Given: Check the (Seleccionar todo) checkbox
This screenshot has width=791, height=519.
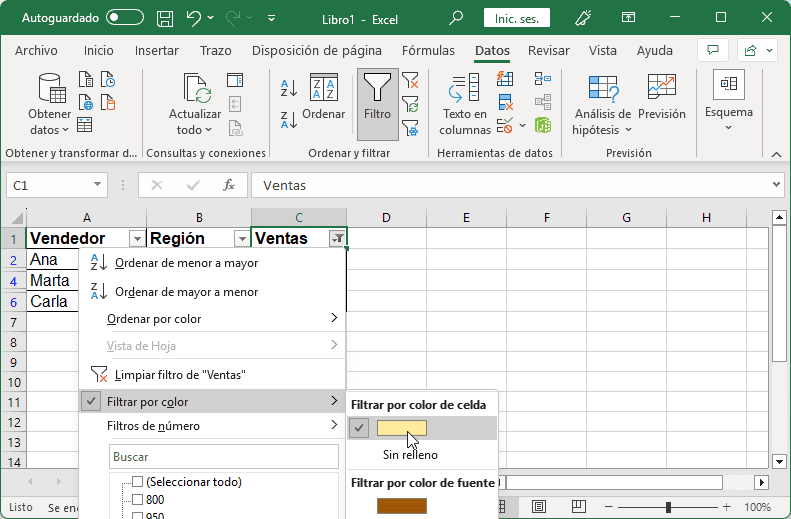Looking at the screenshot, I should click(138, 482).
